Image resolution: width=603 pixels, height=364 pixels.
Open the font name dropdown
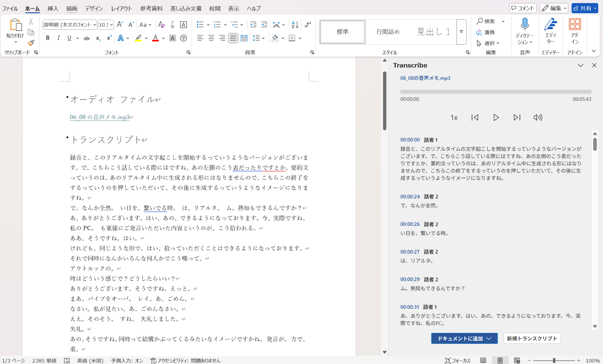click(95, 25)
